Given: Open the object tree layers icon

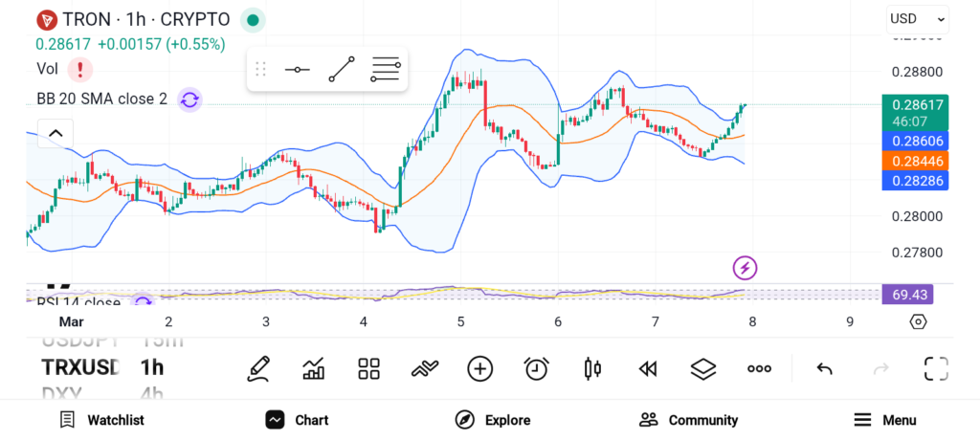Looking at the screenshot, I should (x=703, y=368).
